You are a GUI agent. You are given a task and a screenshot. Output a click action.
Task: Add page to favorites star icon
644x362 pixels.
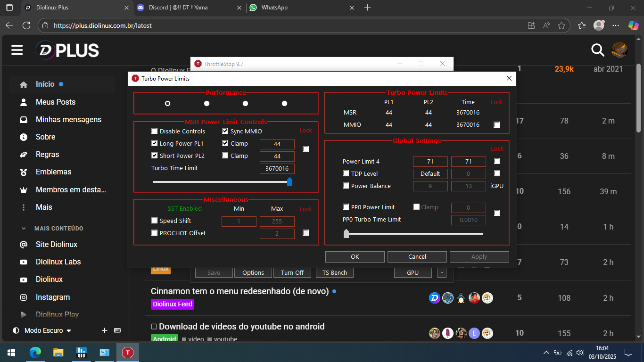click(561, 25)
